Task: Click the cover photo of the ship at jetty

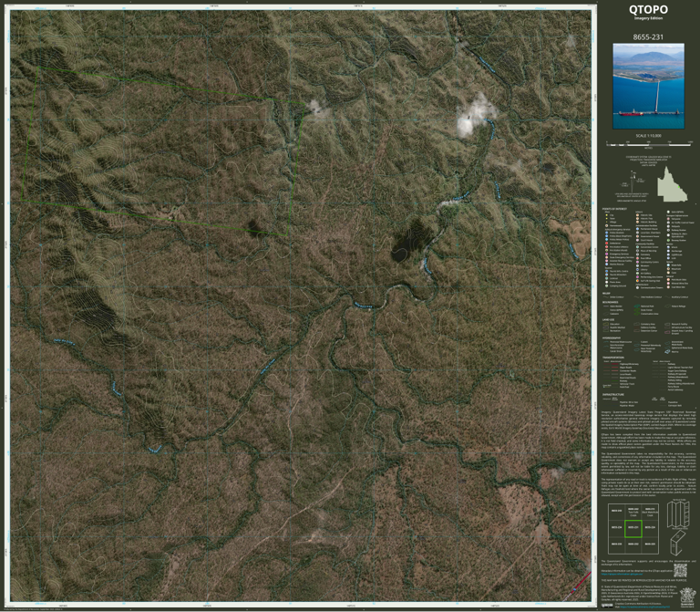Action: (648, 87)
